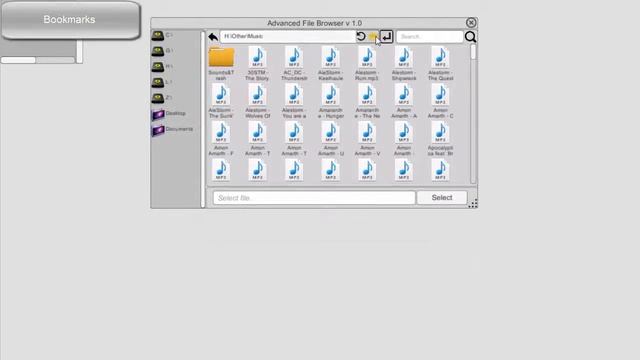
Task: Click the file list vertical scrollbar
Action: [473, 113]
